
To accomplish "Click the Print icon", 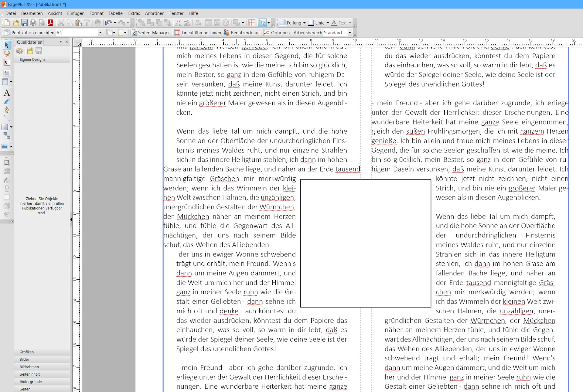I will (x=33, y=23).
